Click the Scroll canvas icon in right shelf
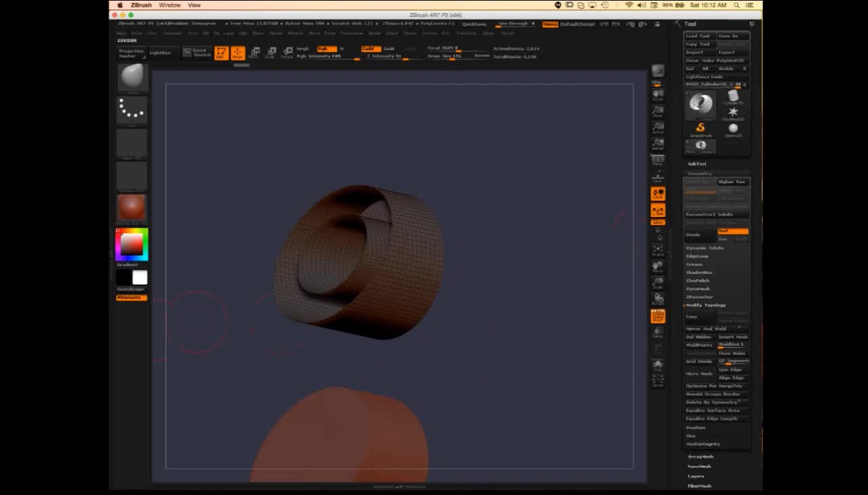Image resolution: width=868 pixels, height=495 pixels. click(x=658, y=94)
